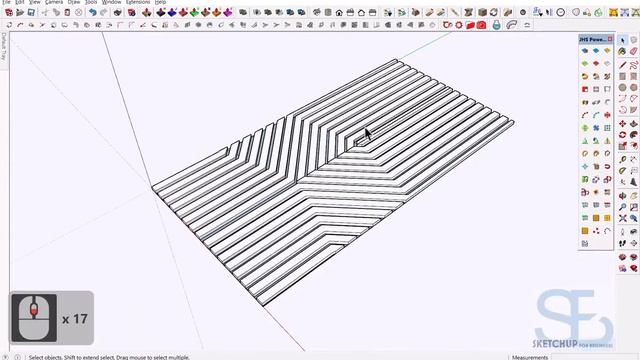Pick the 3D Text tool
The image size is (640, 360).
click(x=633, y=182)
